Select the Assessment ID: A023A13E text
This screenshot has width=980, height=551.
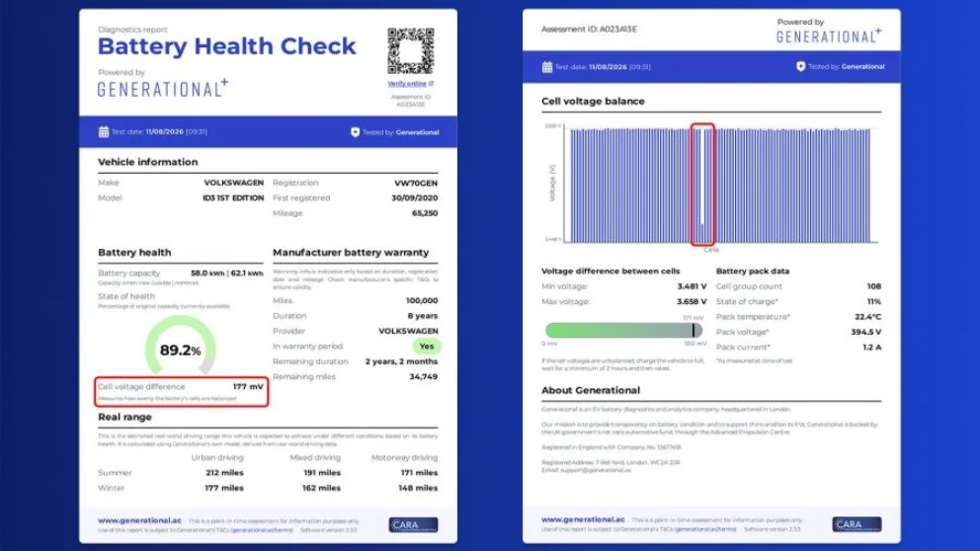590,30
